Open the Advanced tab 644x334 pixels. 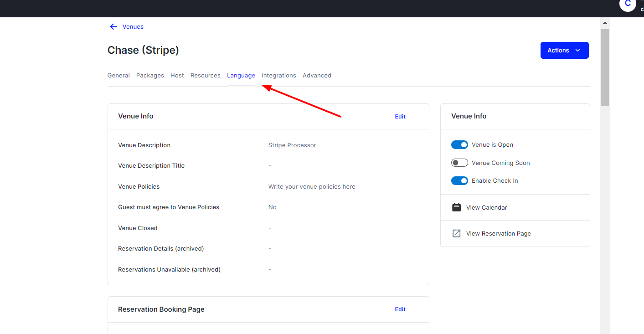point(317,75)
